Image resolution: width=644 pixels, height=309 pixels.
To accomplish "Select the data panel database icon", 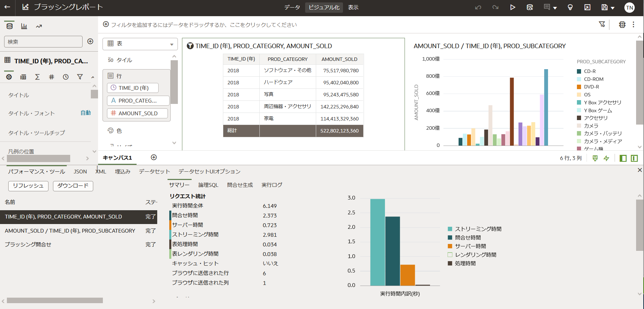I will [x=10, y=26].
